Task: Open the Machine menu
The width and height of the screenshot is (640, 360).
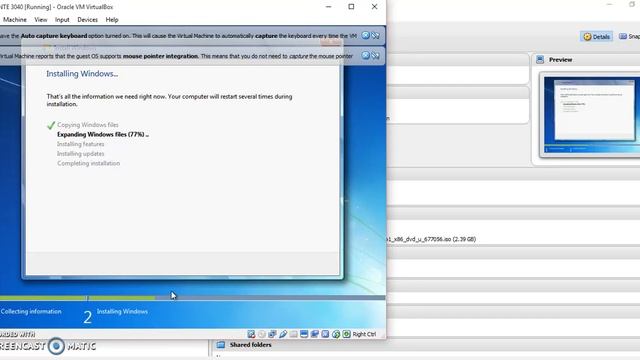Action: click(x=15, y=20)
